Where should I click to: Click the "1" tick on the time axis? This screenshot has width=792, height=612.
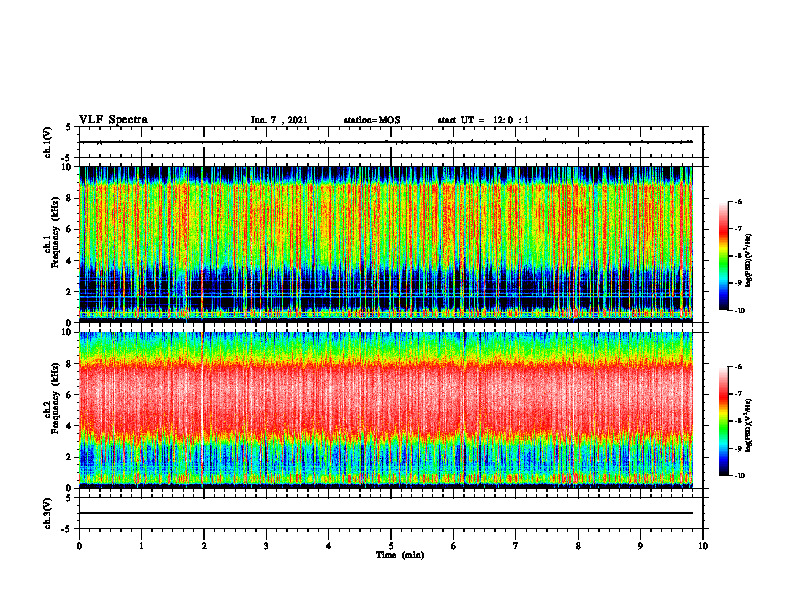click(x=141, y=546)
